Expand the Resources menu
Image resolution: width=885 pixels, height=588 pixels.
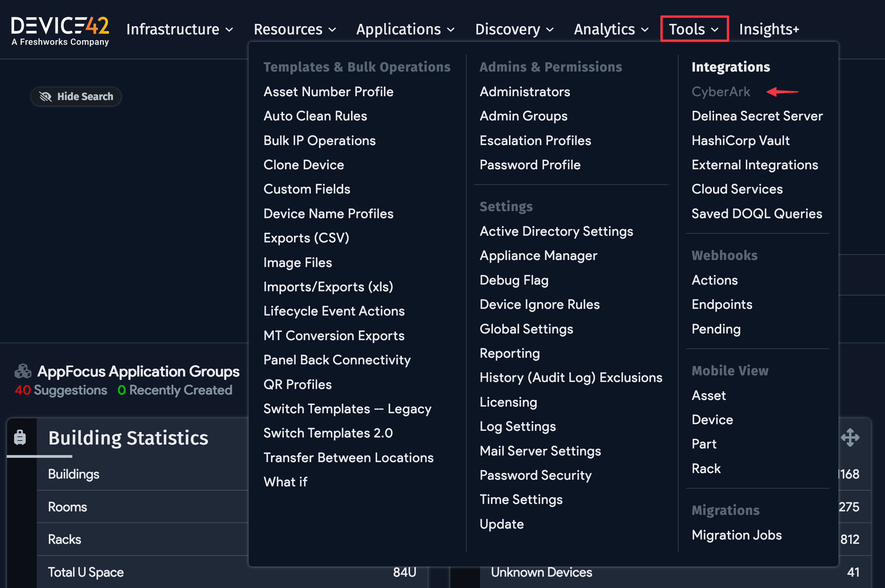(x=294, y=29)
